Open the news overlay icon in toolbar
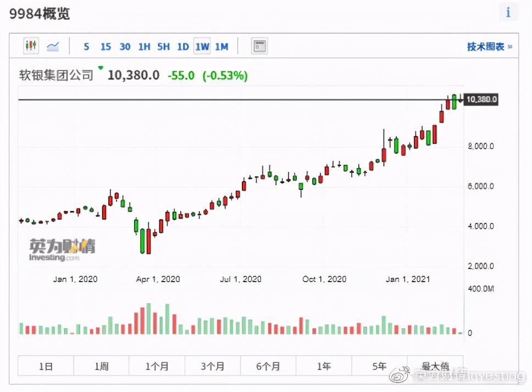The image size is (532, 392). click(x=259, y=46)
